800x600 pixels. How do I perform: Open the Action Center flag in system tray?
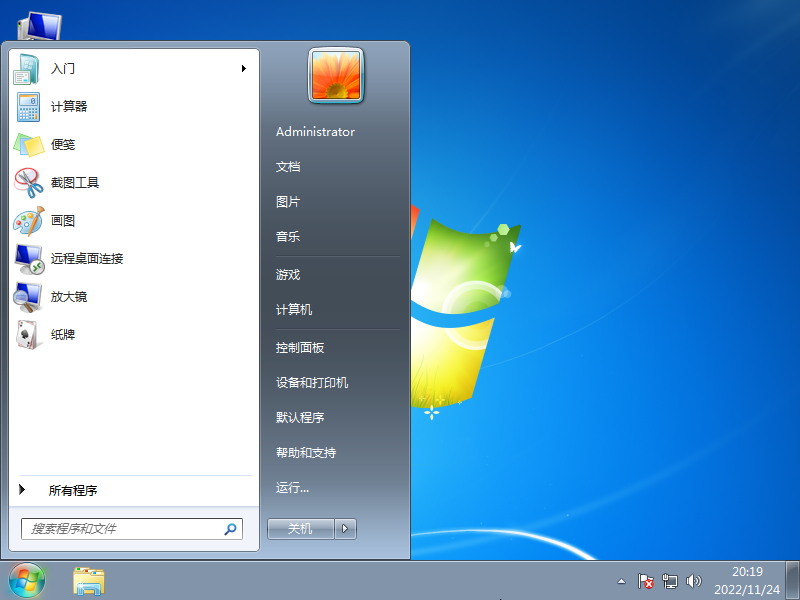click(x=646, y=580)
